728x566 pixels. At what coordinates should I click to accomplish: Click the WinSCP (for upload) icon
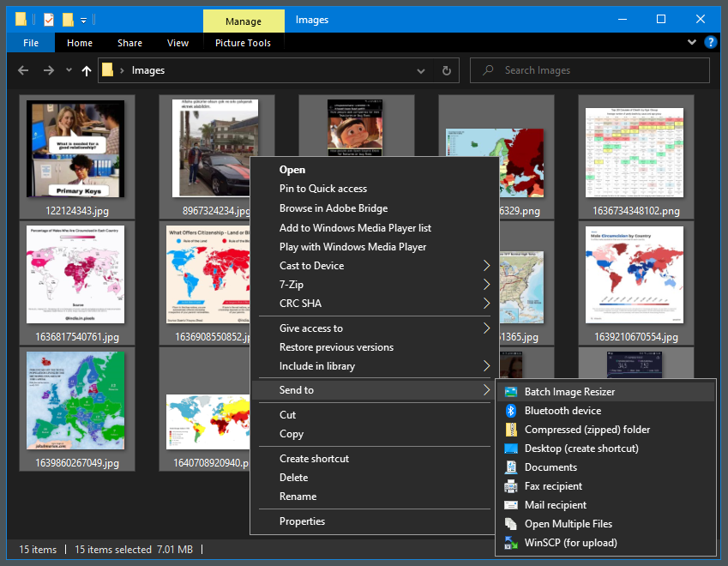point(511,543)
